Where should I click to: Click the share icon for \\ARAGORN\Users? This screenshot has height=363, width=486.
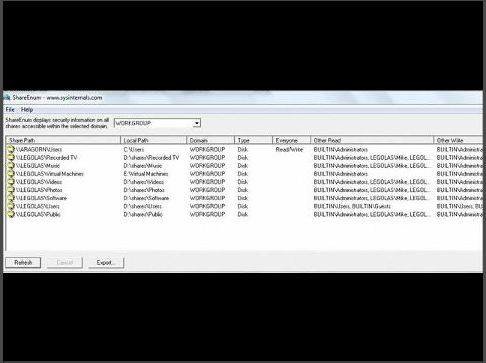pyautogui.click(x=11, y=149)
